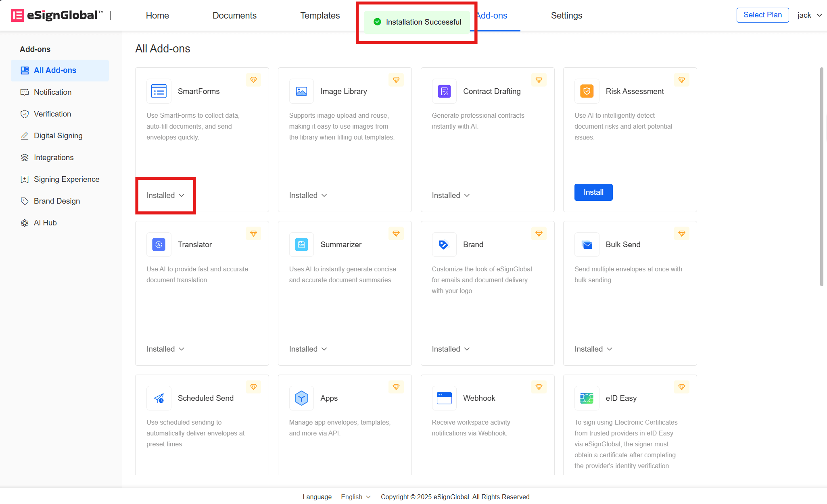
Task: Click the Bulk Send envelope icon
Action: click(587, 244)
